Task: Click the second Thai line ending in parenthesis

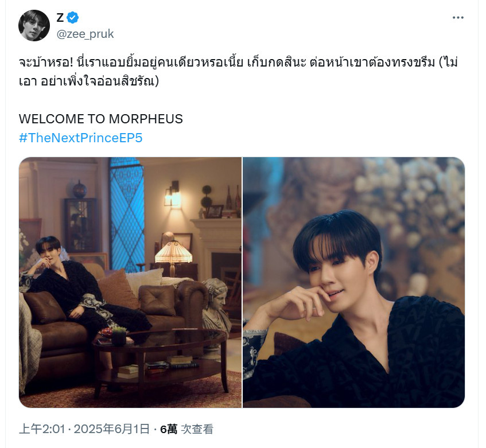Action: click(x=88, y=81)
